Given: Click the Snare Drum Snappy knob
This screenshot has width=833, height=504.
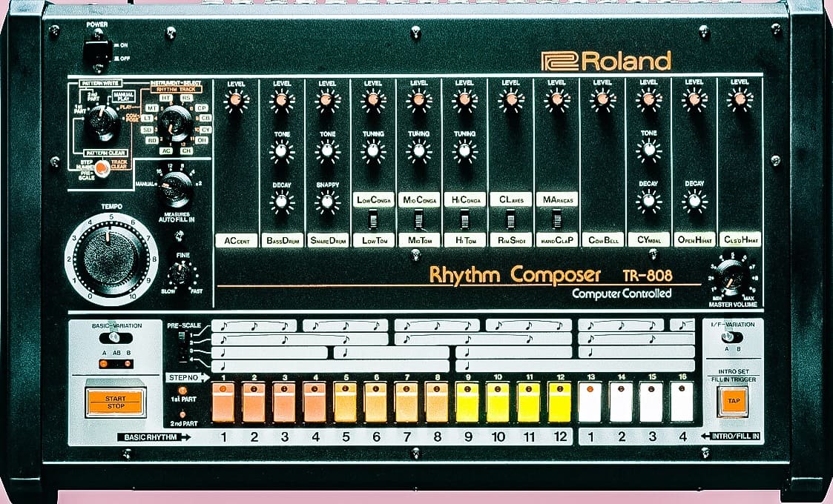Looking at the screenshot, I should click(x=327, y=202).
